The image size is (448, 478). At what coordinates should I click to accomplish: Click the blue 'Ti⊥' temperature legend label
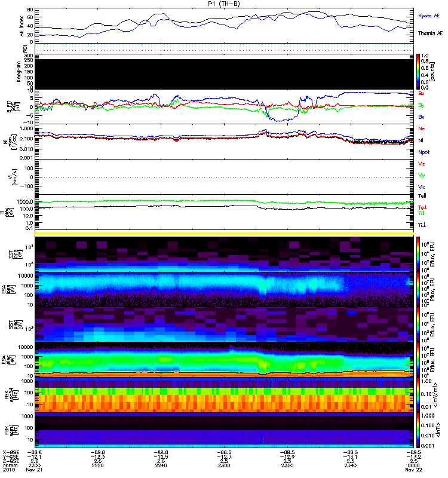click(422, 225)
